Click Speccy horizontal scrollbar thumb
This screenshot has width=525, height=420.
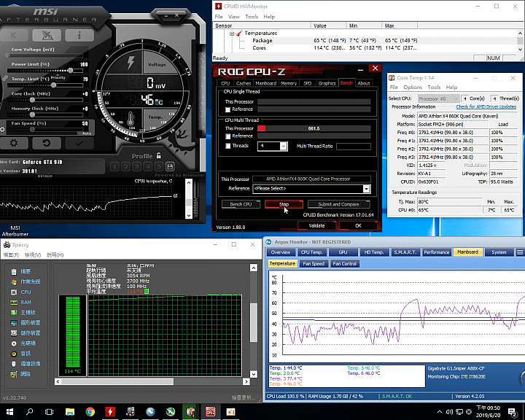(117, 381)
